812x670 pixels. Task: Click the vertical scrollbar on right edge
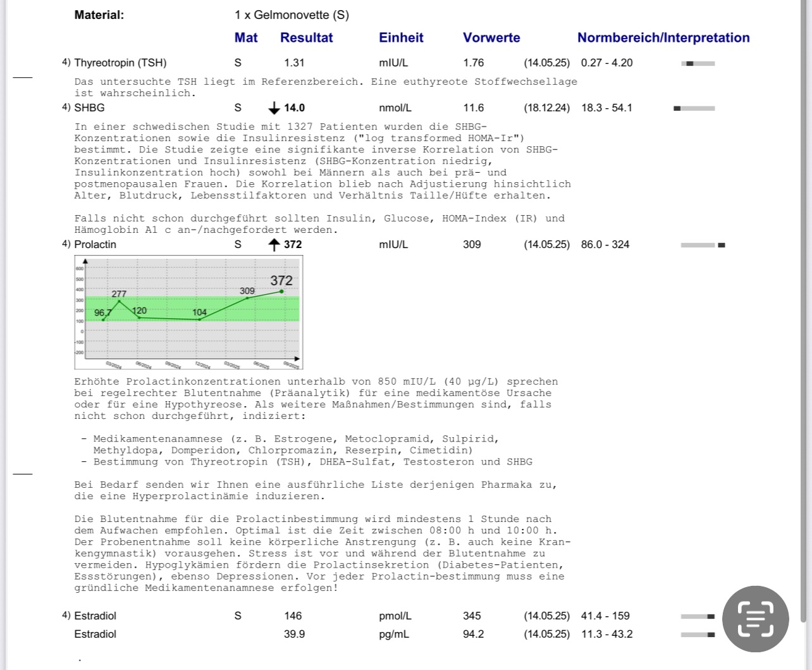(x=803, y=89)
